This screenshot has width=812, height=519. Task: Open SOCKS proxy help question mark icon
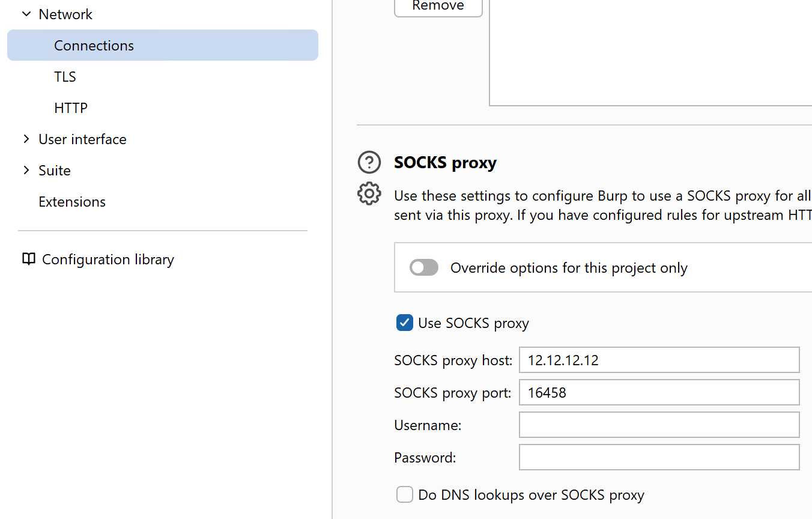tap(369, 162)
